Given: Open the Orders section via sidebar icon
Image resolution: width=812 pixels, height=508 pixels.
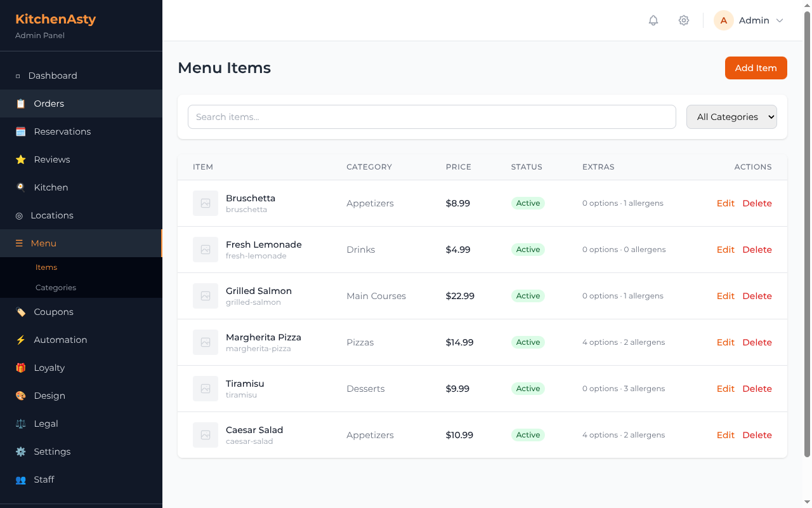Looking at the screenshot, I should (21, 103).
